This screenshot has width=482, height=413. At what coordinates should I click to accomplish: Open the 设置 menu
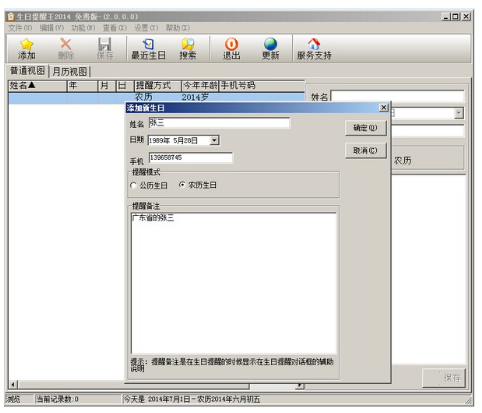click(146, 28)
